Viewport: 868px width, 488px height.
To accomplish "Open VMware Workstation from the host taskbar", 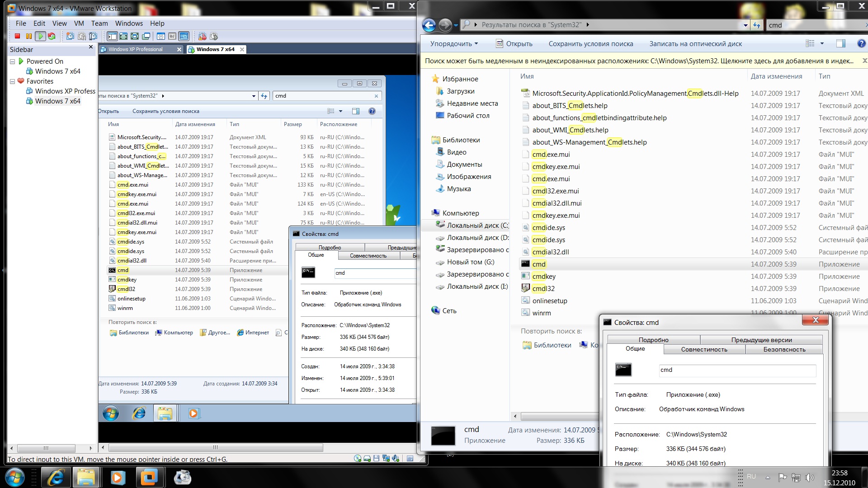I will click(x=149, y=477).
